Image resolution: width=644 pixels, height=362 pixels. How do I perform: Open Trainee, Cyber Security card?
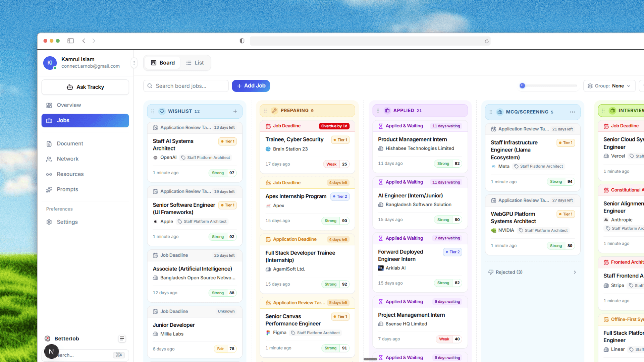(x=307, y=147)
